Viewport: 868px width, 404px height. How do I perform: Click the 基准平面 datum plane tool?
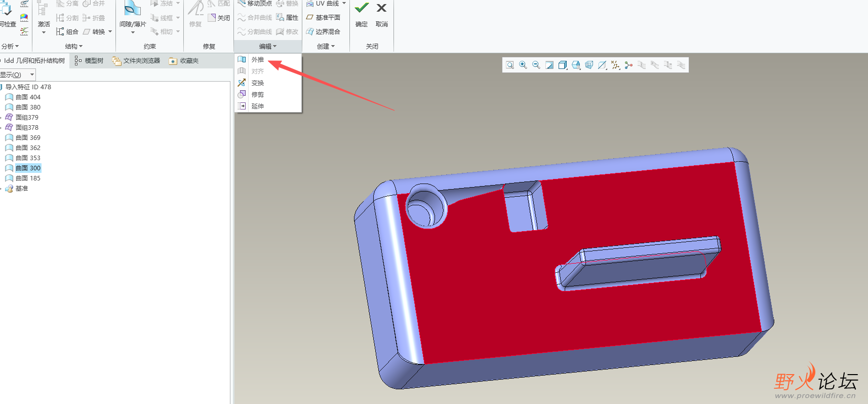[323, 17]
